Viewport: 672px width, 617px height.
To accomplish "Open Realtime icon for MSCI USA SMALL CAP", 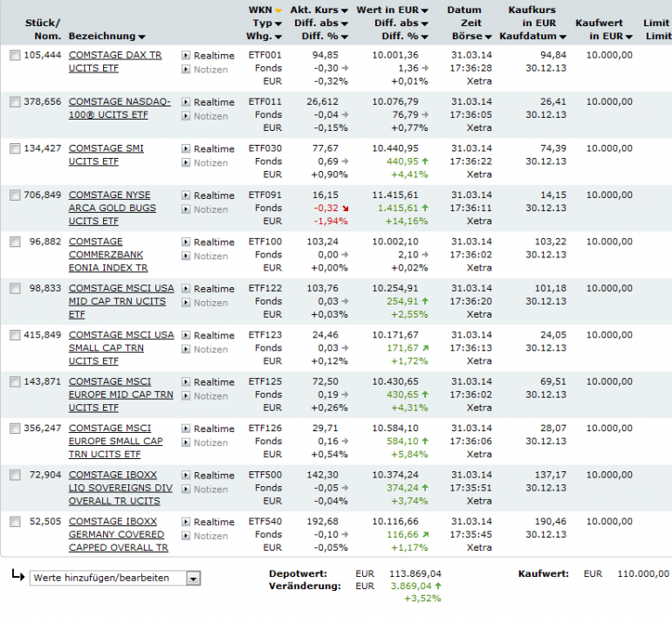I will pyautogui.click(x=186, y=335).
